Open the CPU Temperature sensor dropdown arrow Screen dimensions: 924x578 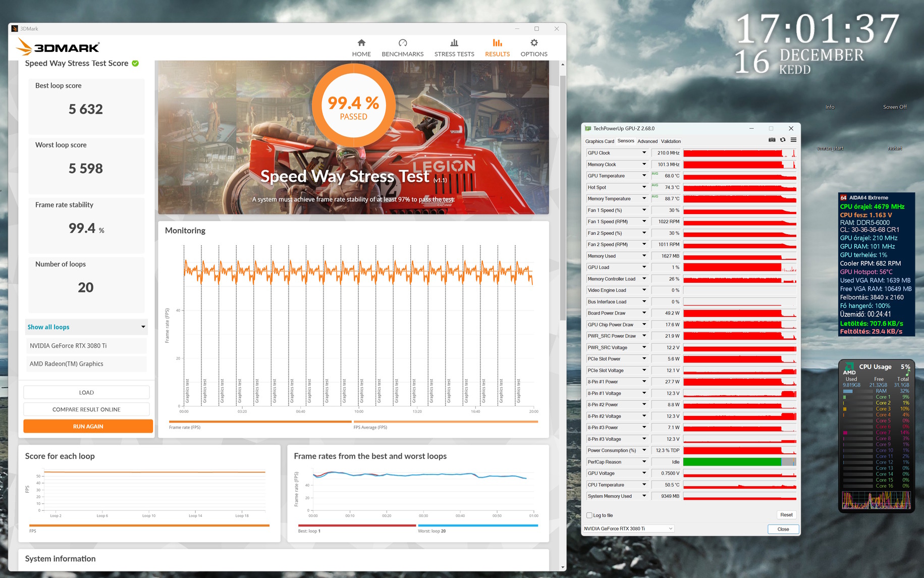(x=644, y=485)
